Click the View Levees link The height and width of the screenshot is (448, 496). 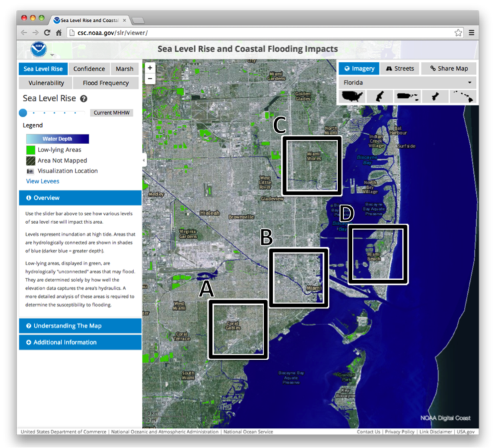(x=42, y=181)
